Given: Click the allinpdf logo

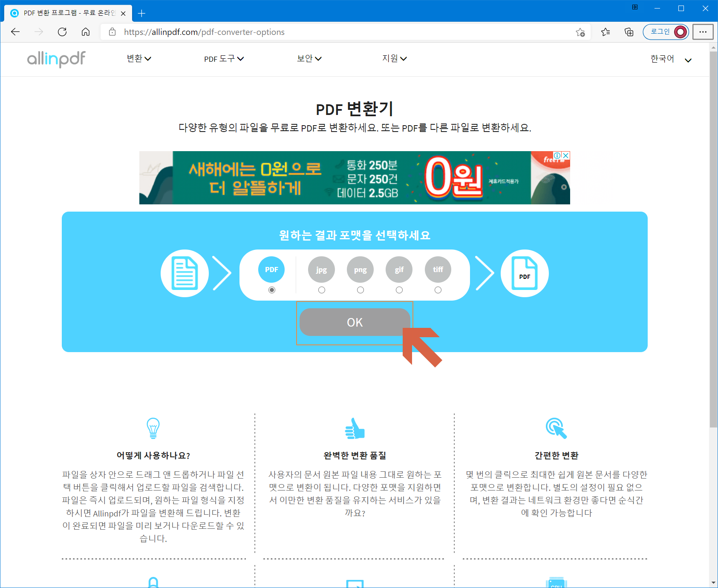Looking at the screenshot, I should (56, 59).
